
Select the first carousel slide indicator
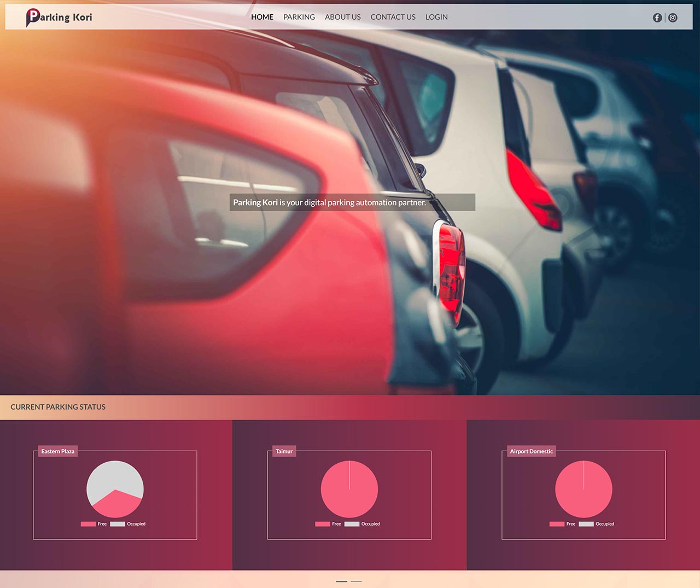point(342,581)
